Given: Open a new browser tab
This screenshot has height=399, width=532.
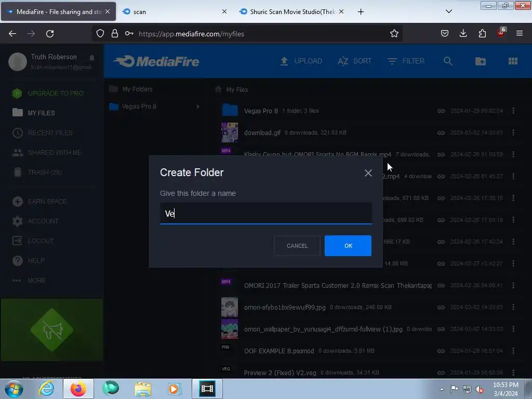Looking at the screenshot, I should pos(361,12).
